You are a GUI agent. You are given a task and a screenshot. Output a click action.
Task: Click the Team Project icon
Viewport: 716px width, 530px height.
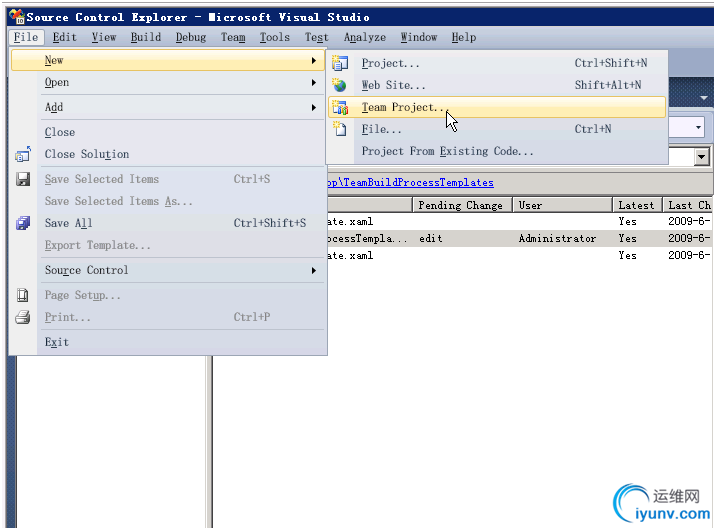coord(340,107)
